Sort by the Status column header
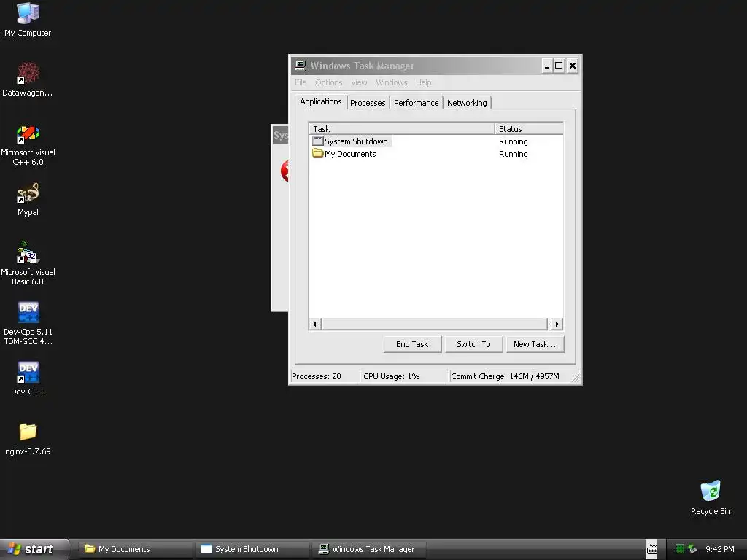Viewport: 747px width, 560px height. click(529, 128)
